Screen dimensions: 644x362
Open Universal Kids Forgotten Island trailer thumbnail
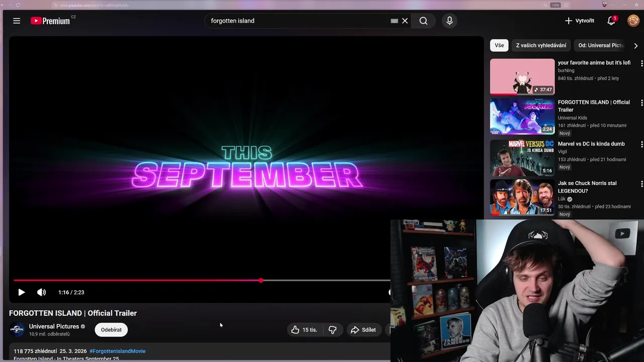tap(522, 116)
